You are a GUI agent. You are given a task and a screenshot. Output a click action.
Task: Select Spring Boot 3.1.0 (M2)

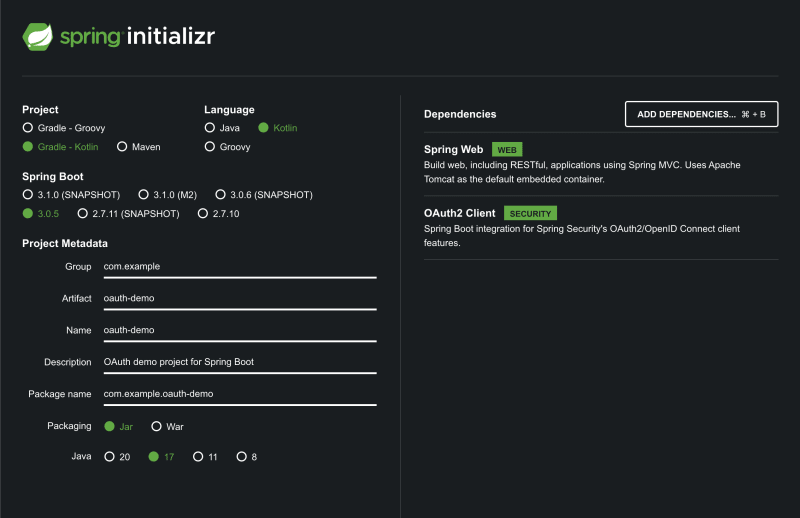167,194
